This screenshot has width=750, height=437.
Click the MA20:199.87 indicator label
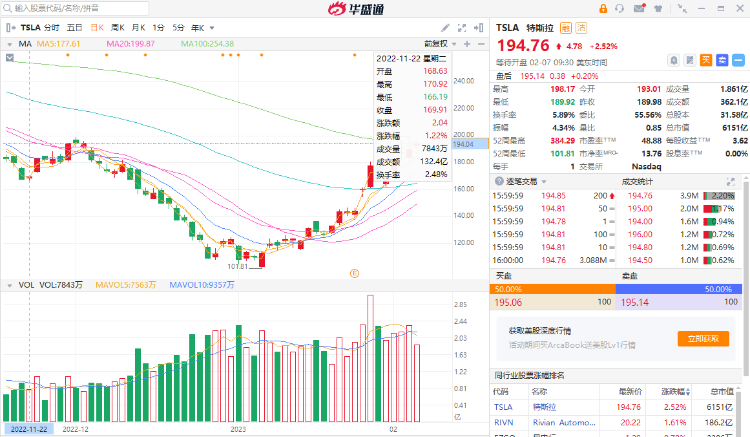click(x=131, y=44)
